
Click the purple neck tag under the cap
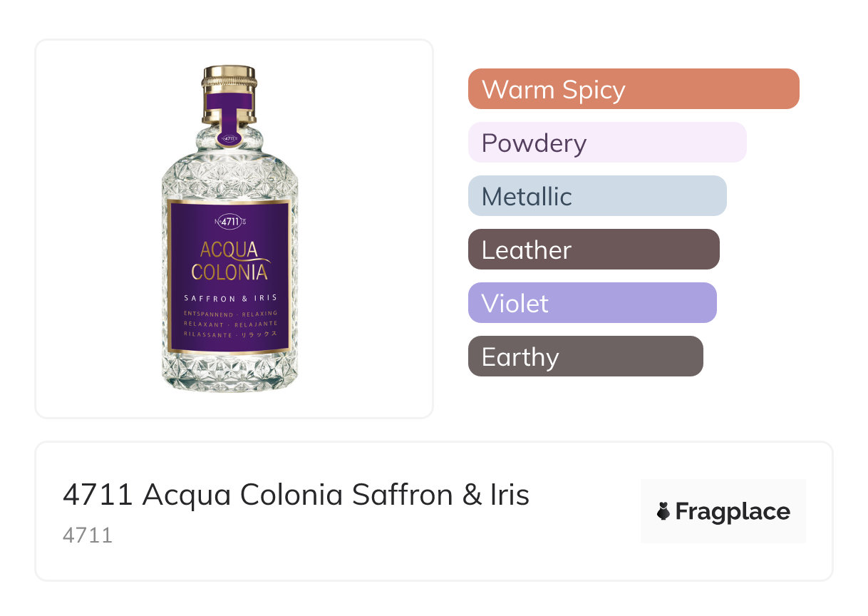coord(229,112)
